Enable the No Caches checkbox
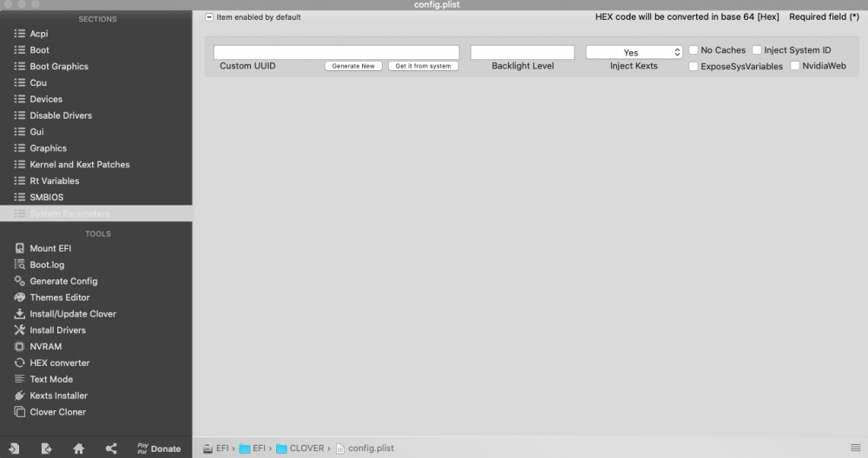The height and width of the screenshot is (458, 868). 693,49
